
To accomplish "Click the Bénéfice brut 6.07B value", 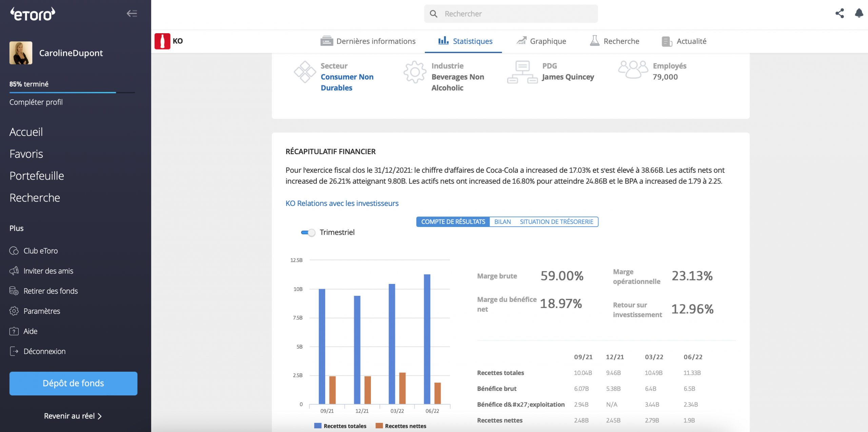I will [581, 389].
